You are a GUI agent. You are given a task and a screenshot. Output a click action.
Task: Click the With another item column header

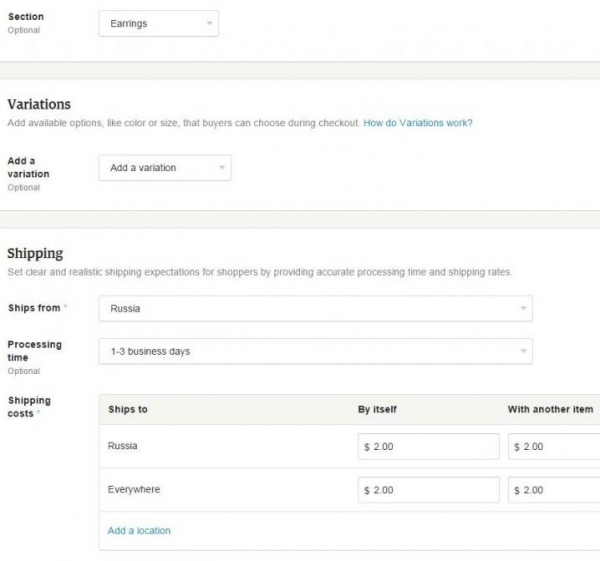point(550,409)
